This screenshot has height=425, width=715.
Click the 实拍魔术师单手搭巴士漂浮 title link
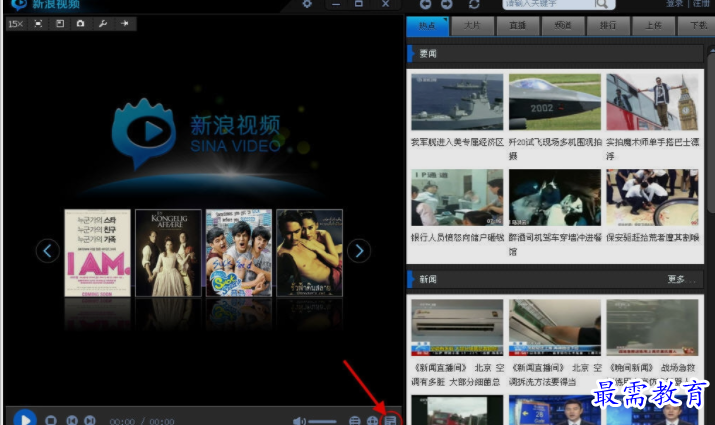[x=653, y=149]
